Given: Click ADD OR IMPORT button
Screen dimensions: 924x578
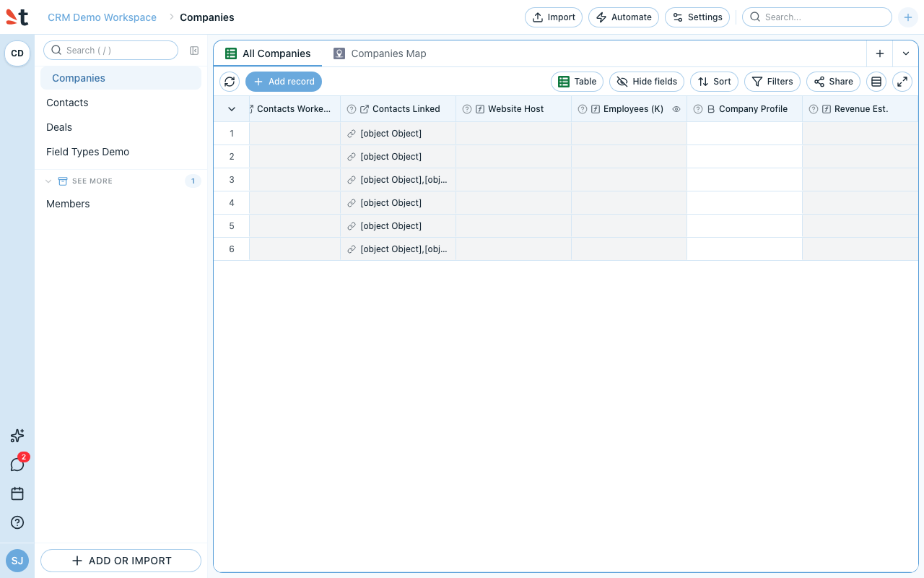Looking at the screenshot, I should pyautogui.click(x=121, y=561).
